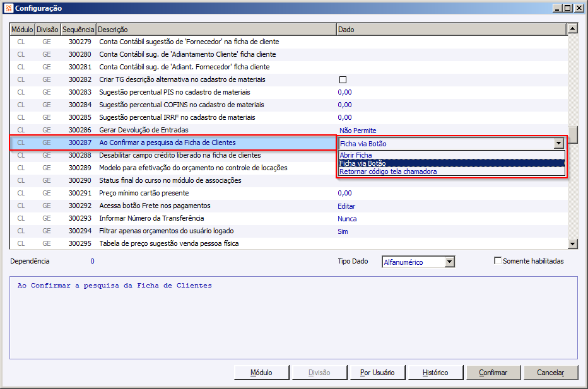Close the Configuração window
Image resolution: width=588 pixels, height=389 pixels.
[x=579, y=8]
